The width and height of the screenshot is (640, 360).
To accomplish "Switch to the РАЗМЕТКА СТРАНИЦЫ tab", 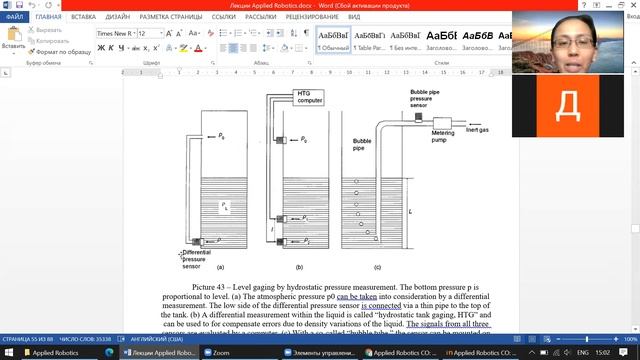I will [171, 17].
